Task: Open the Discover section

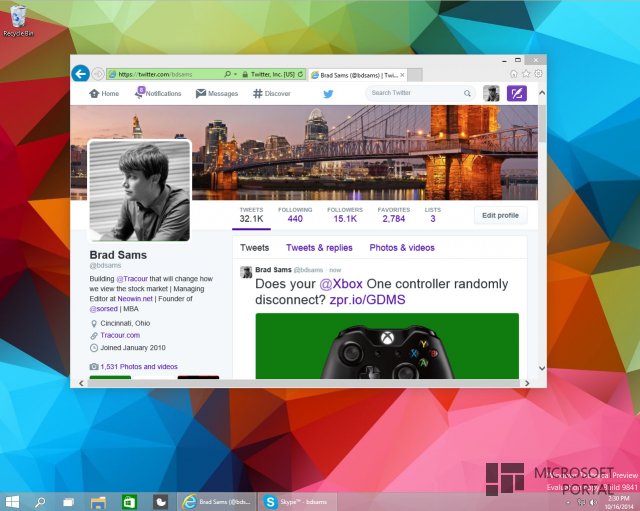Action: point(271,93)
